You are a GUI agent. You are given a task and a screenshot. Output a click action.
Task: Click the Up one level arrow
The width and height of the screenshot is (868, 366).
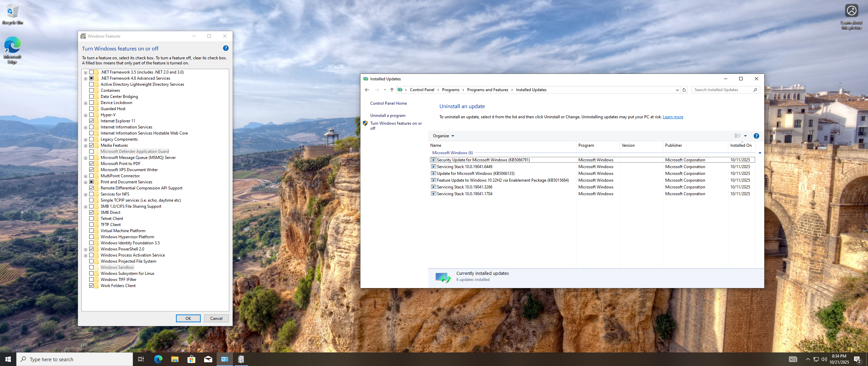point(392,90)
